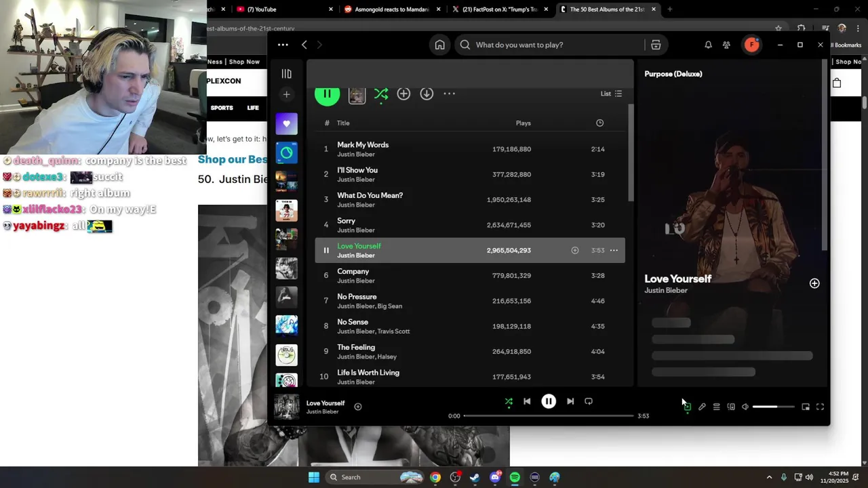Image resolution: width=868 pixels, height=488 pixels.
Task: Add Love Yourself row to Liked Songs
Action: 575,250
